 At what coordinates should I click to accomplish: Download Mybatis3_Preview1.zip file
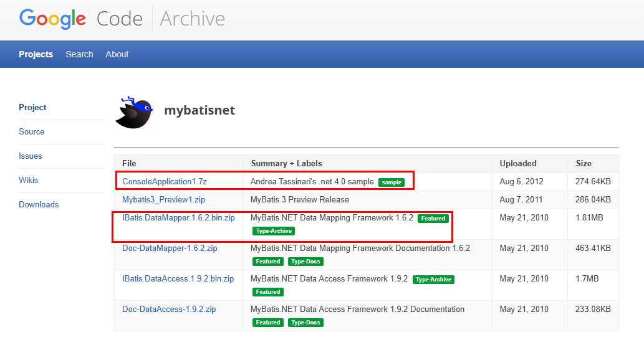tap(163, 199)
